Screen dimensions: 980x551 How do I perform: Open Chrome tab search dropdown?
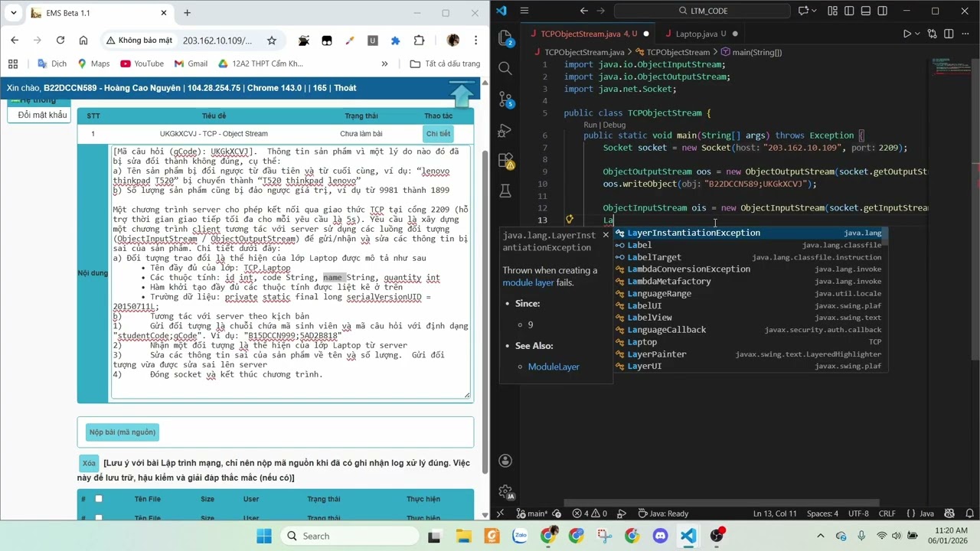(x=13, y=13)
